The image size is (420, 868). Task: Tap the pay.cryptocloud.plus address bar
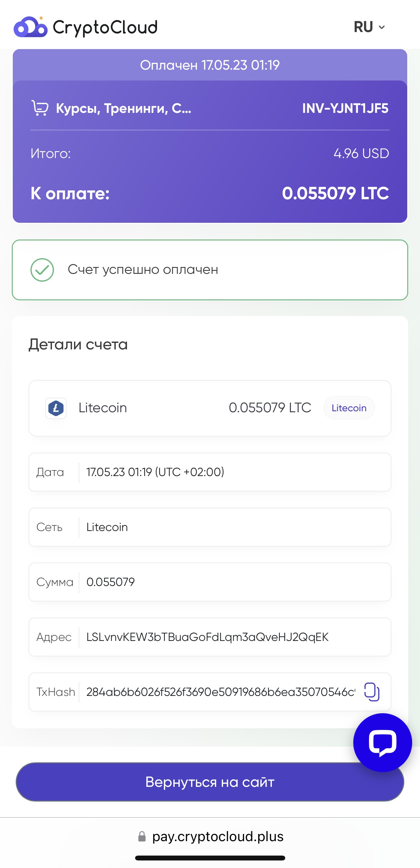pyautogui.click(x=211, y=836)
